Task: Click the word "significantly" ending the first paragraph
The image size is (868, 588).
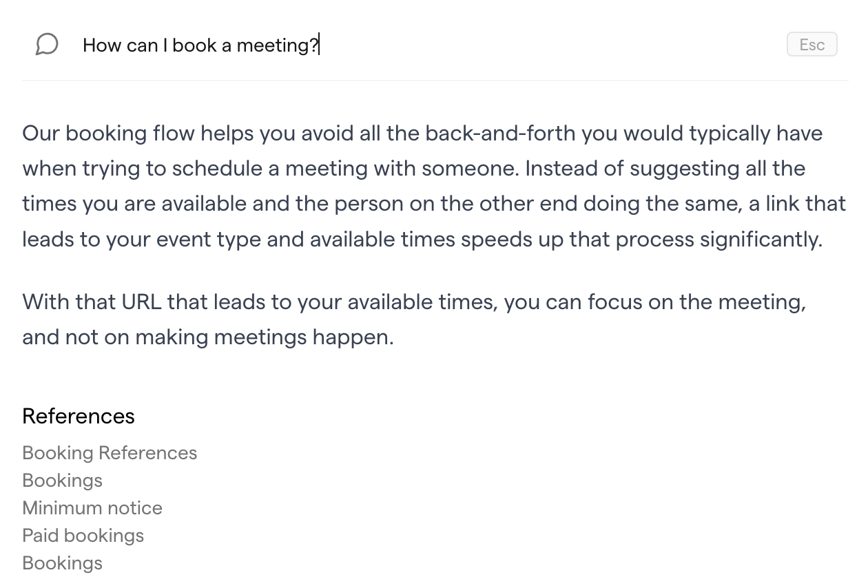Action: coord(761,240)
